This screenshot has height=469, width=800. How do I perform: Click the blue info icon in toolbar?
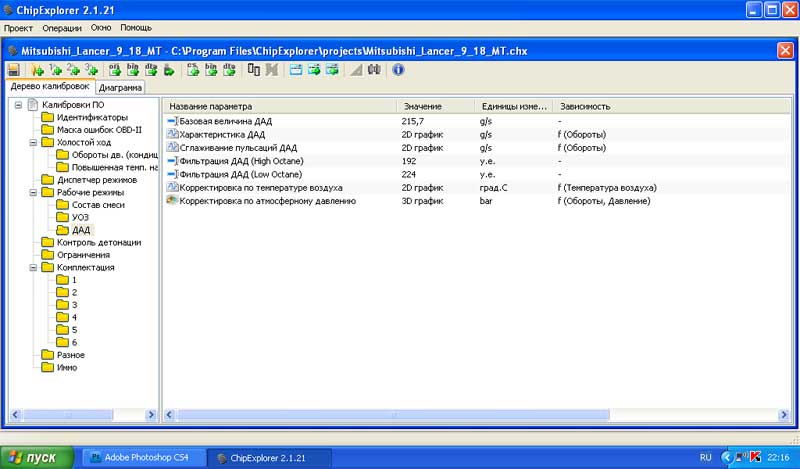[398, 70]
